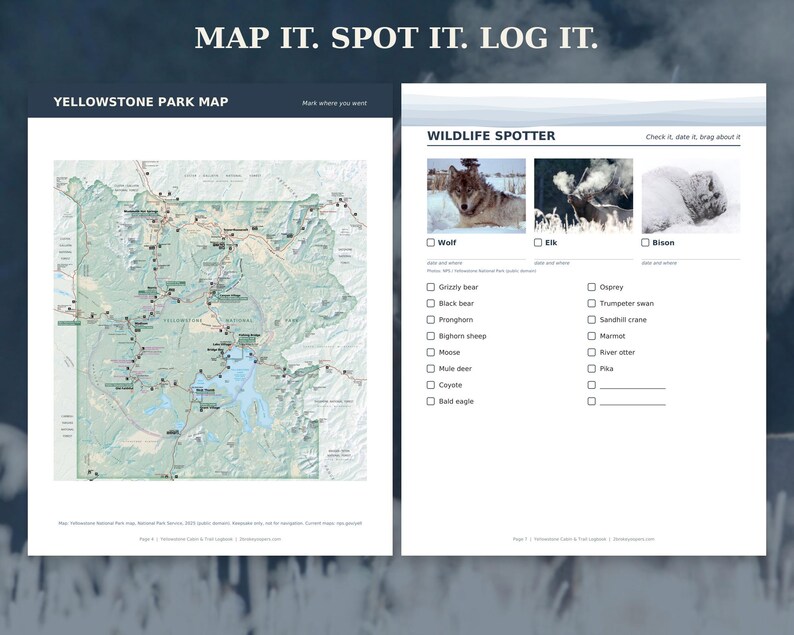Select the Pika checkbox

591,369
